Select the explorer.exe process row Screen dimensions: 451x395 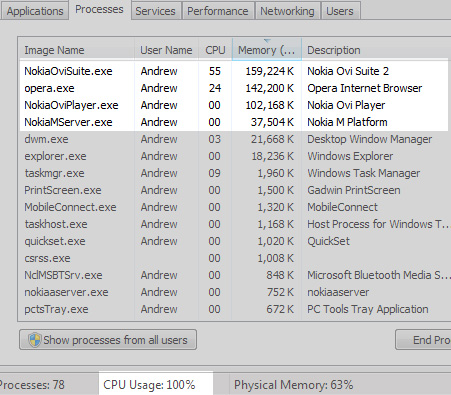point(234,156)
